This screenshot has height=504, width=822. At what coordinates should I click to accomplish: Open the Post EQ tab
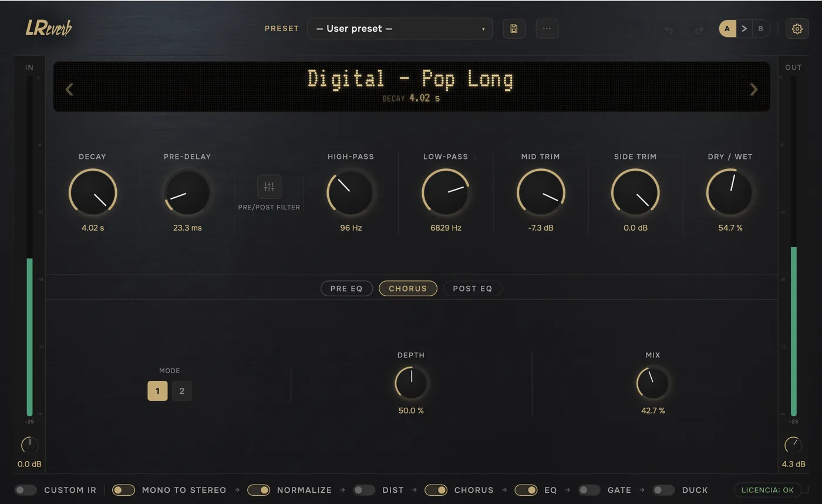click(473, 289)
